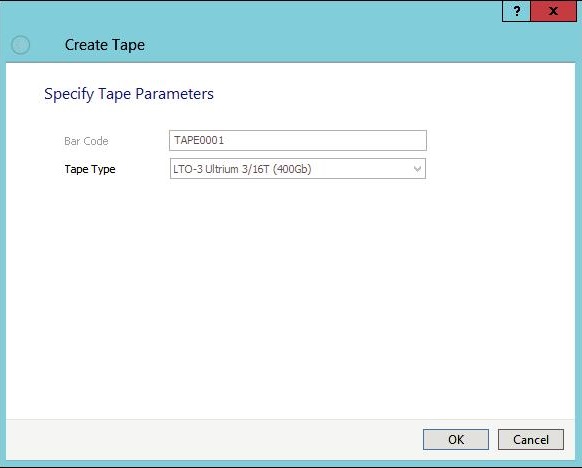Image resolution: width=582 pixels, height=468 pixels.
Task: Dismiss the dialog using Cancel
Action: point(531,439)
